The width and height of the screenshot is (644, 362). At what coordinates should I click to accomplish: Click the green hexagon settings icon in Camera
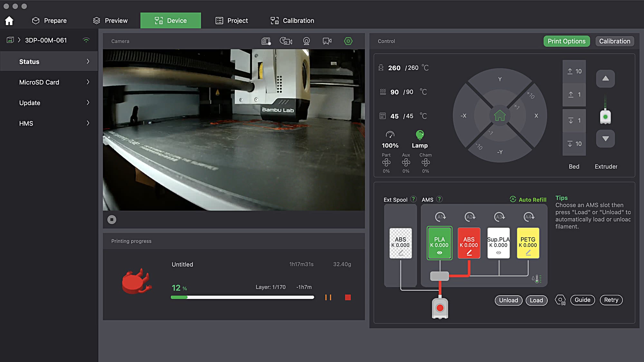pyautogui.click(x=348, y=41)
